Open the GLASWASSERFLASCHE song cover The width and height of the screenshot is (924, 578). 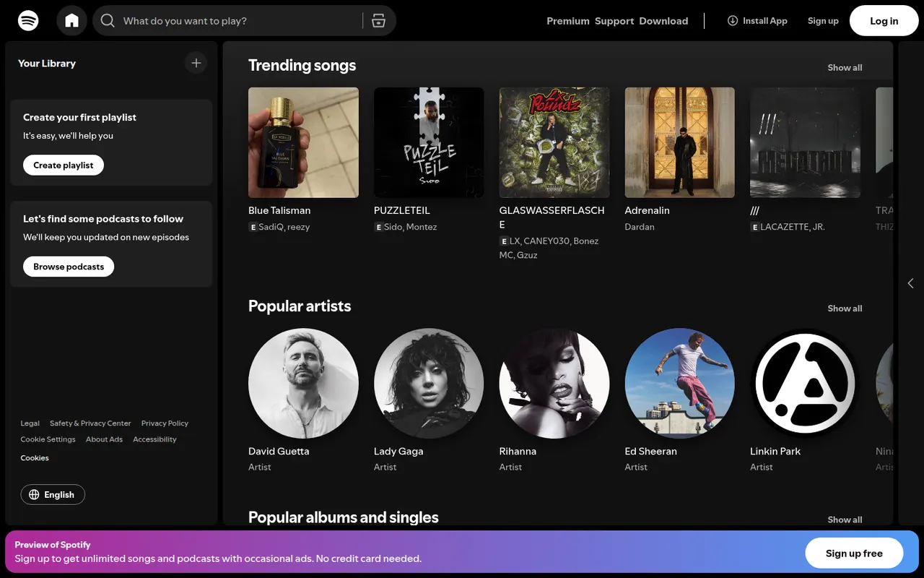click(554, 142)
